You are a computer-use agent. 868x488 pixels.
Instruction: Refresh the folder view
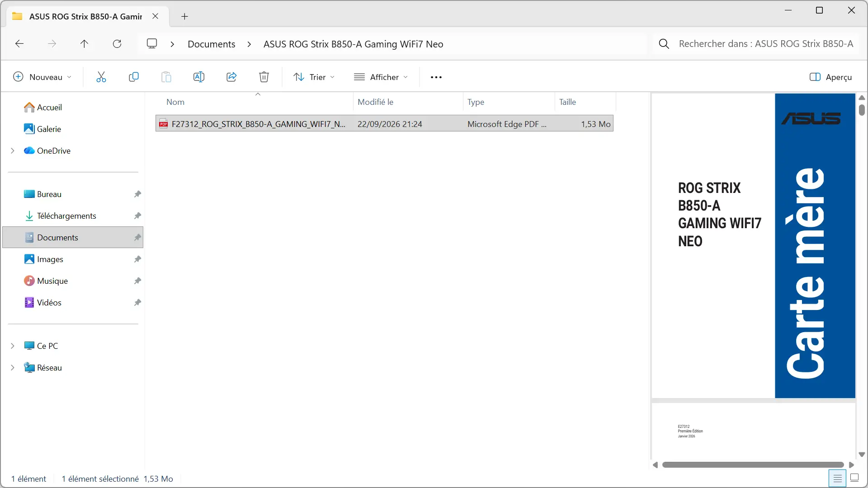(x=117, y=44)
